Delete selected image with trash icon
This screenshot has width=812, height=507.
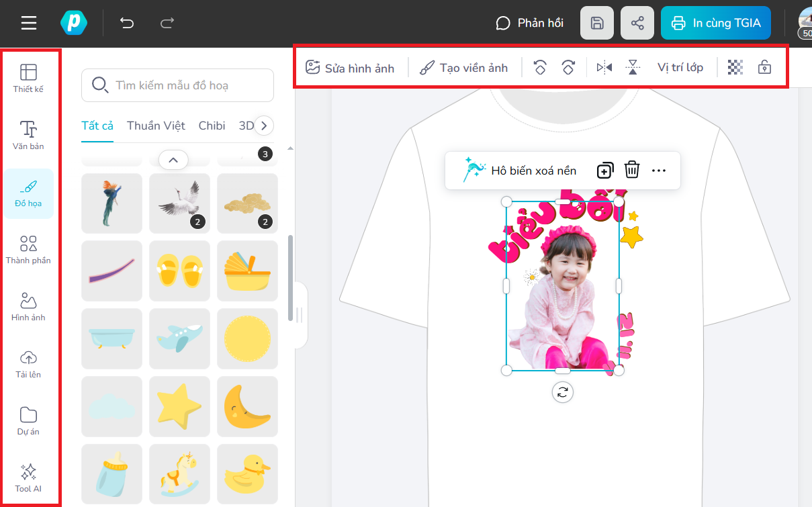click(x=632, y=170)
